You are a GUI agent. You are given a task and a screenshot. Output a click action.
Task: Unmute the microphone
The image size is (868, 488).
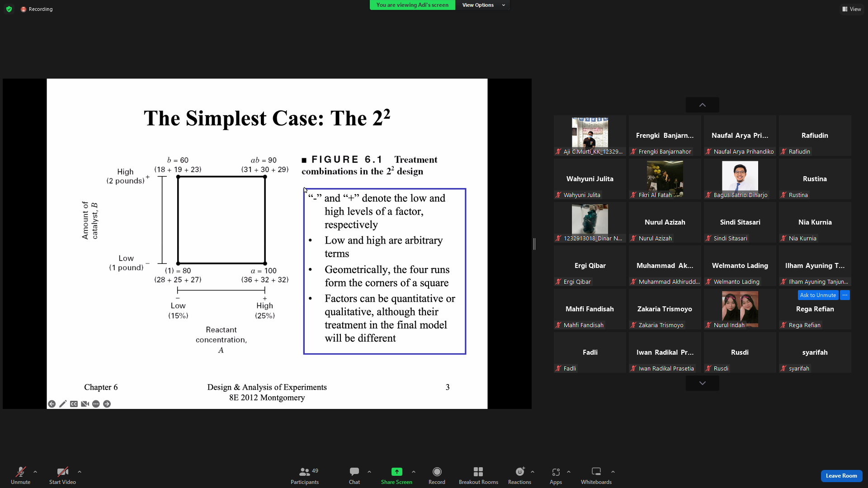click(x=20, y=475)
